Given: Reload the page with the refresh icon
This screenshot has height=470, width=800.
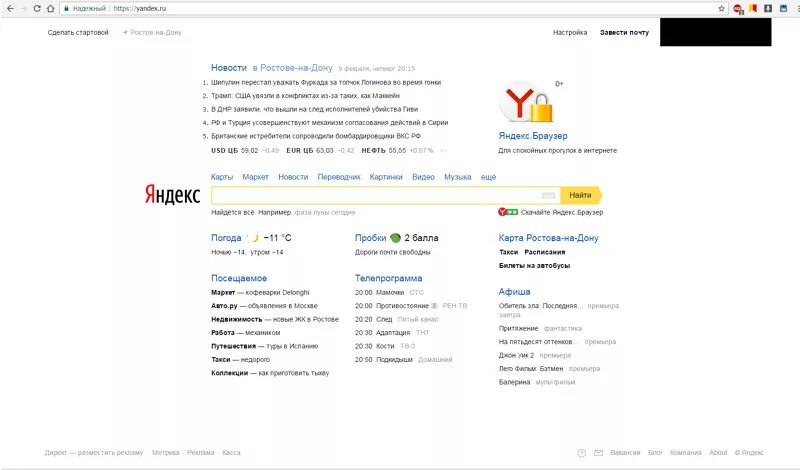Looking at the screenshot, I should (37, 9).
